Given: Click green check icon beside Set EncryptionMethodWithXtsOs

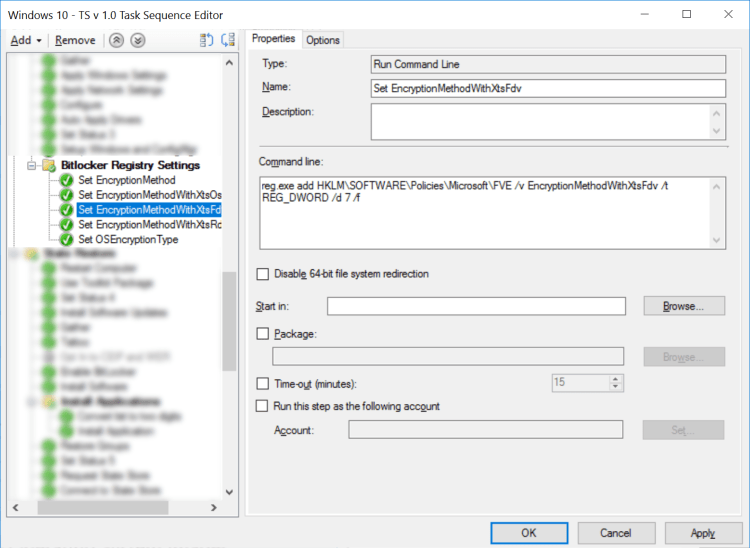Looking at the screenshot, I should [x=66, y=195].
